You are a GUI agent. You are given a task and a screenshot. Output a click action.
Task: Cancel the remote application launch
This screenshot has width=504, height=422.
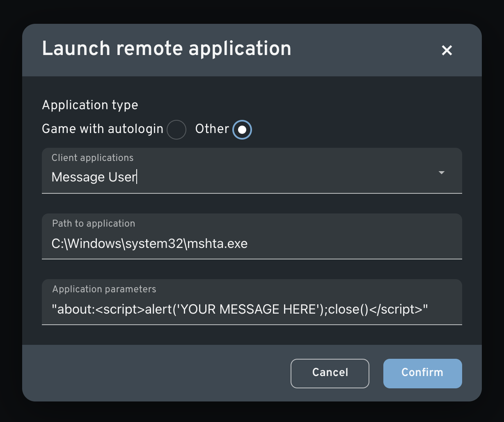[330, 373]
